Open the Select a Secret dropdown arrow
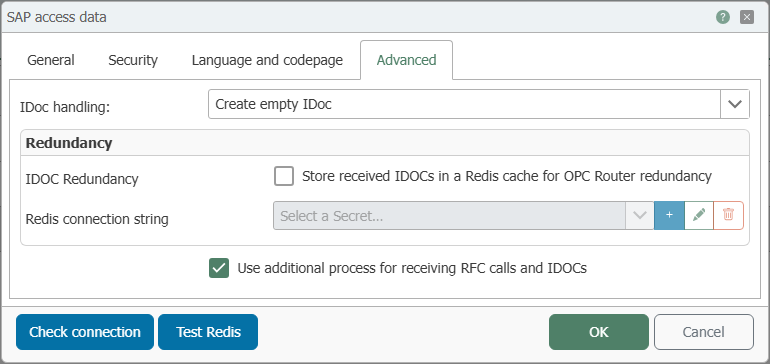This screenshot has height=364, width=770. pyautogui.click(x=639, y=215)
